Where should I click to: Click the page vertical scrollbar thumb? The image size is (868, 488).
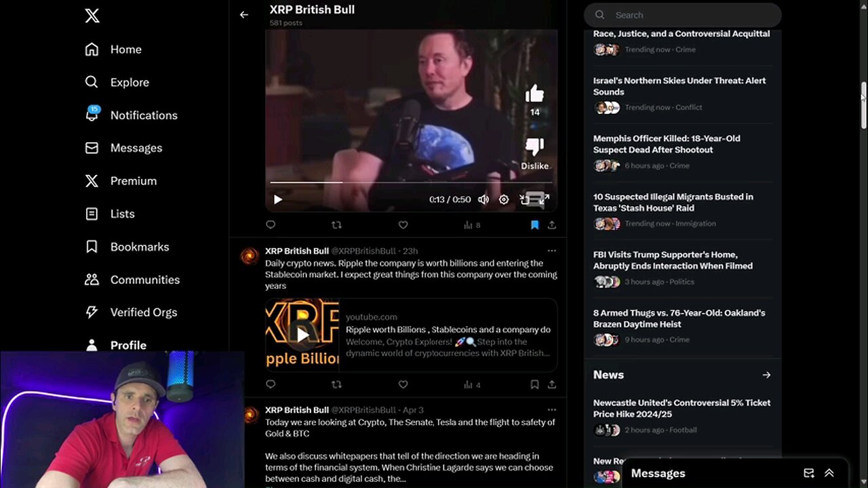[x=864, y=105]
